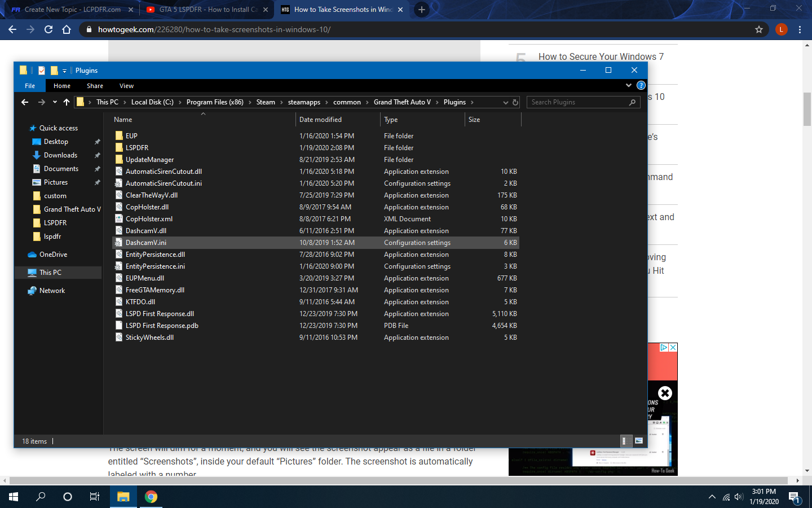Image resolution: width=812 pixels, height=508 pixels.
Task: Open the Home ribbon tab
Action: tap(62, 86)
